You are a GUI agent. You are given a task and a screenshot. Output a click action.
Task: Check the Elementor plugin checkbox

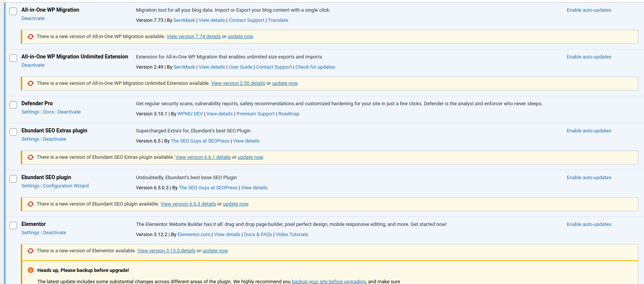tap(13, 226)
